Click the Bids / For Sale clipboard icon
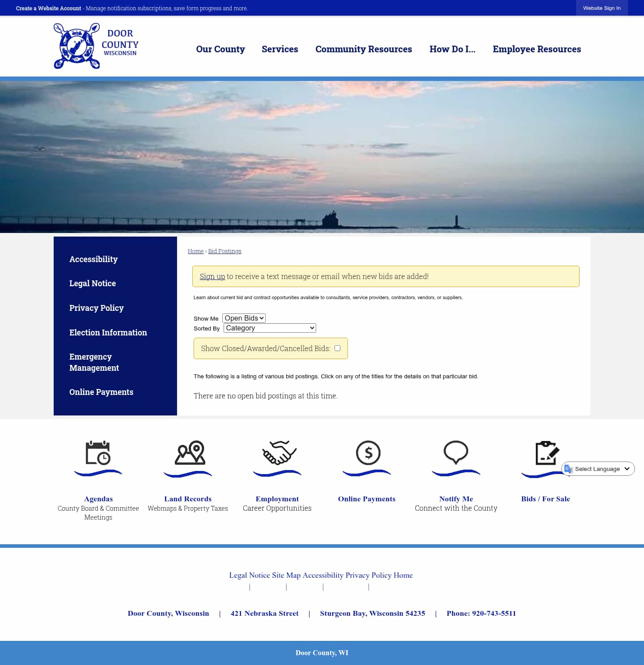The height and width of the screenshot is (665, 644). pyautogui.click(x=547, y=453)
